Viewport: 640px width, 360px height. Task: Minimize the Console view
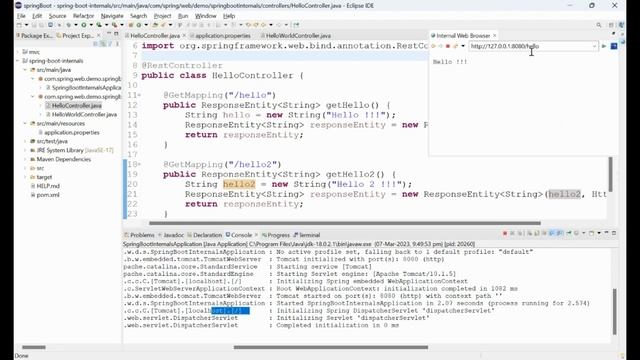tap(606, 233)
